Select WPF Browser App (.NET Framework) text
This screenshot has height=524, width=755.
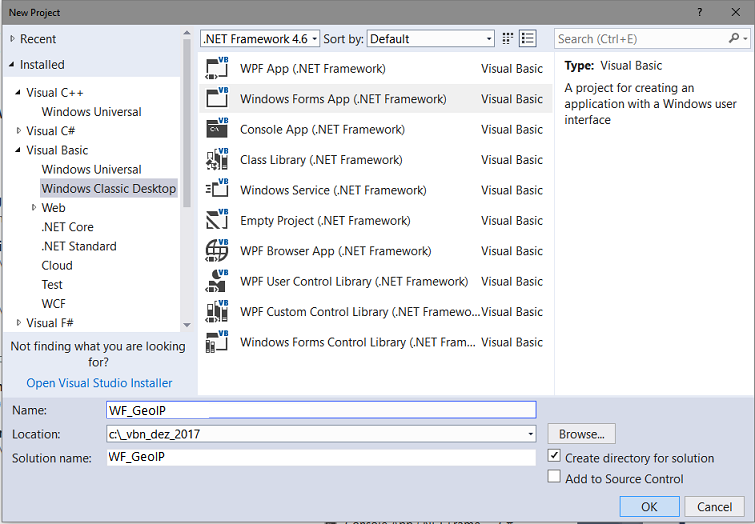(336, 250)
